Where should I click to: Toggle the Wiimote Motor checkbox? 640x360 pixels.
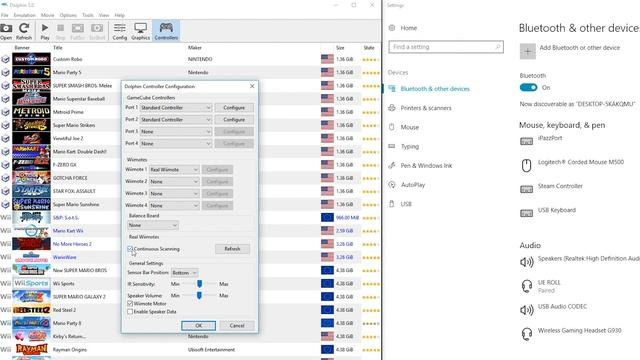tap(130, 303)
